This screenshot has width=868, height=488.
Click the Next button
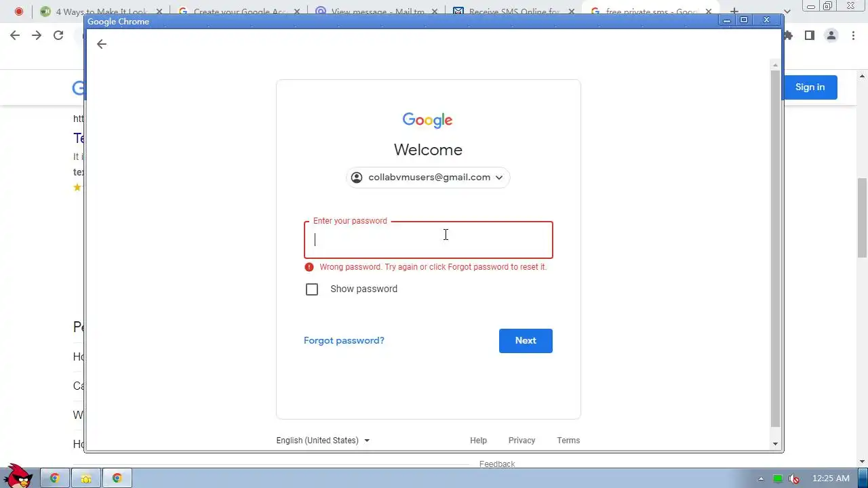pyautogui.click(x=526, y=341)
